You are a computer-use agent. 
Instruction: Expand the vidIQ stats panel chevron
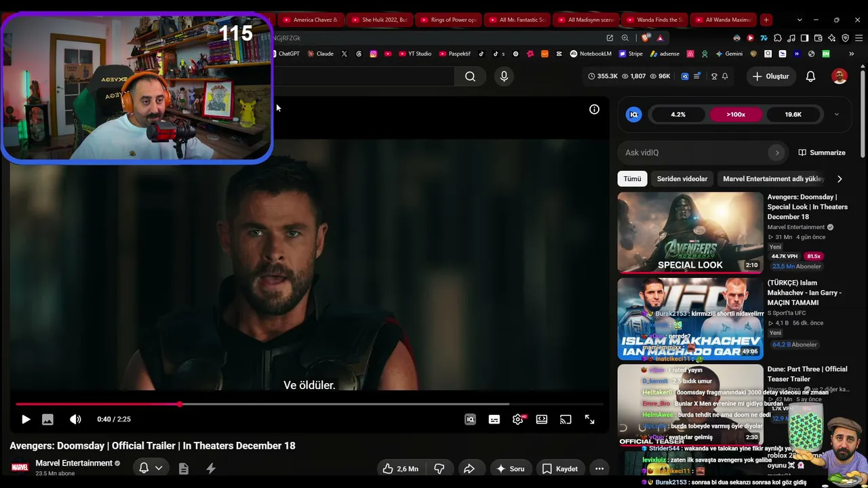pyautogui.click(x=836, y=115)
